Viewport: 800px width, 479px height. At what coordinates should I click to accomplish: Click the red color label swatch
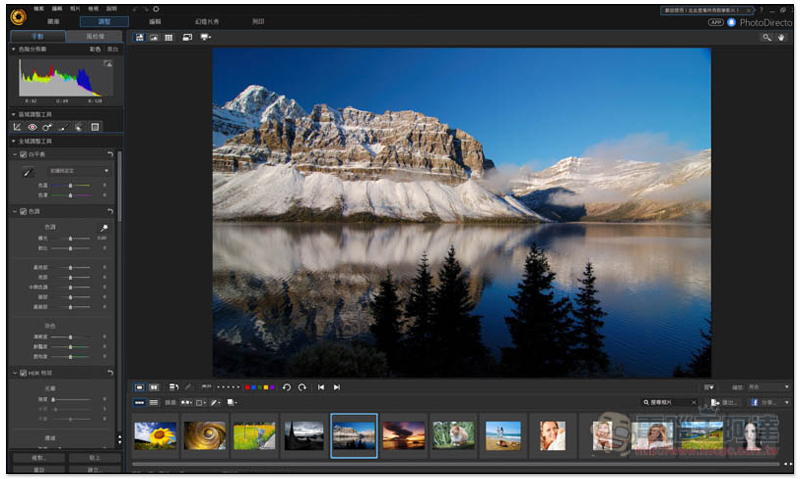(247, 387)
